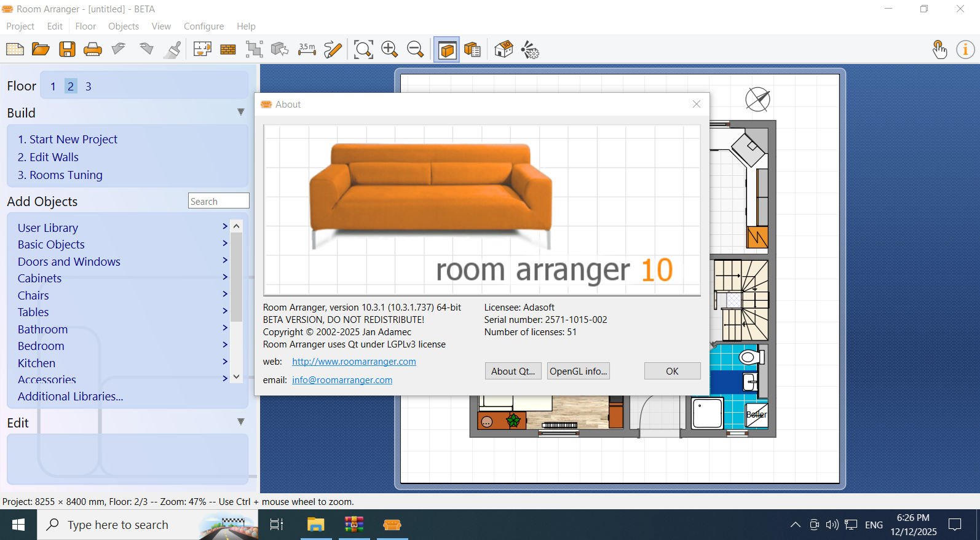Open the Configure menu
The height and width of the screenshot is (540, 980).
pyautogui.click(x=204, y=26)
